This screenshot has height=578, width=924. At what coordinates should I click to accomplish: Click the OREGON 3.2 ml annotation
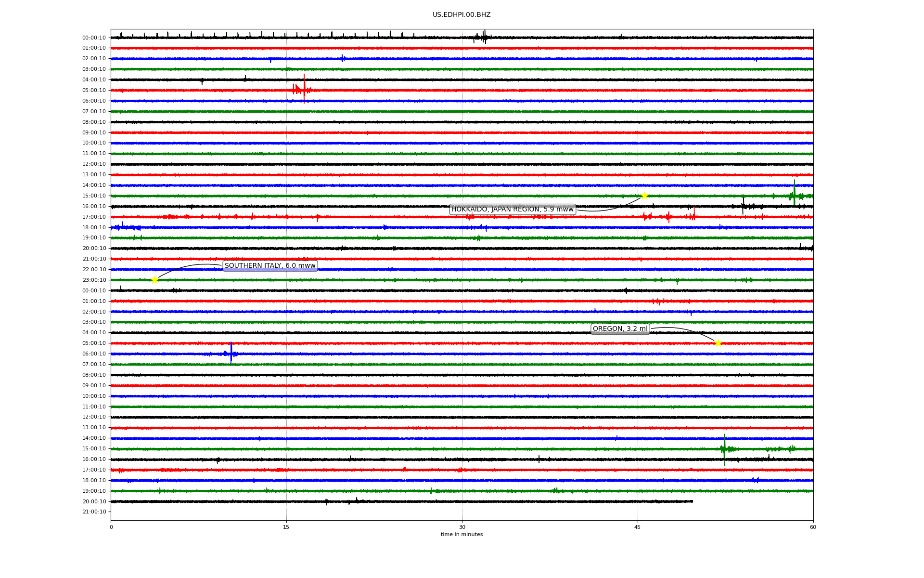click(x=620, y=328)
